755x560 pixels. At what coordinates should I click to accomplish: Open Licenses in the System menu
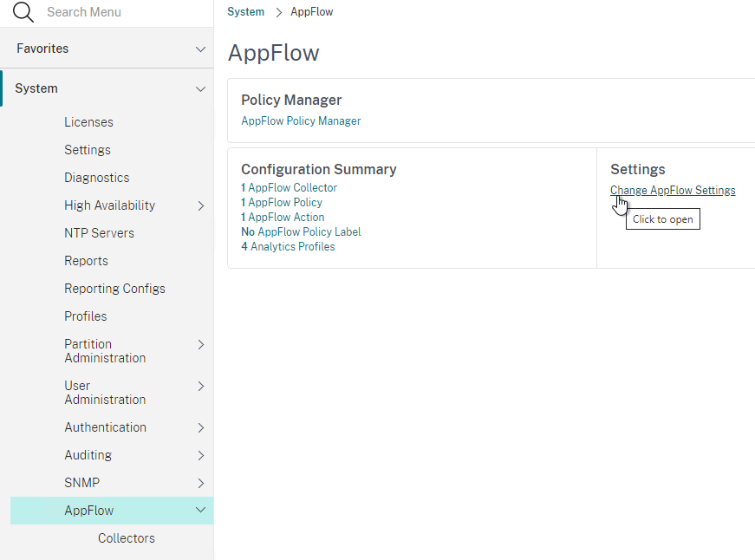click(x=88, y=122)
